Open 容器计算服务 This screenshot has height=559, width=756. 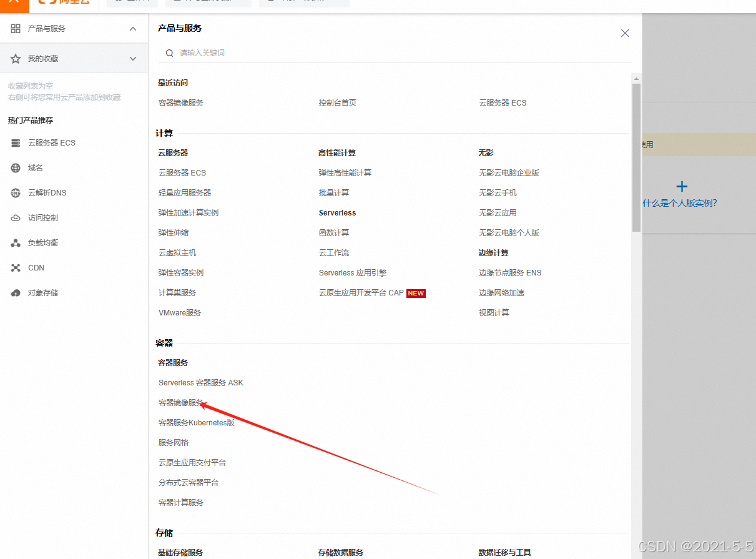[x=181, y=503]
